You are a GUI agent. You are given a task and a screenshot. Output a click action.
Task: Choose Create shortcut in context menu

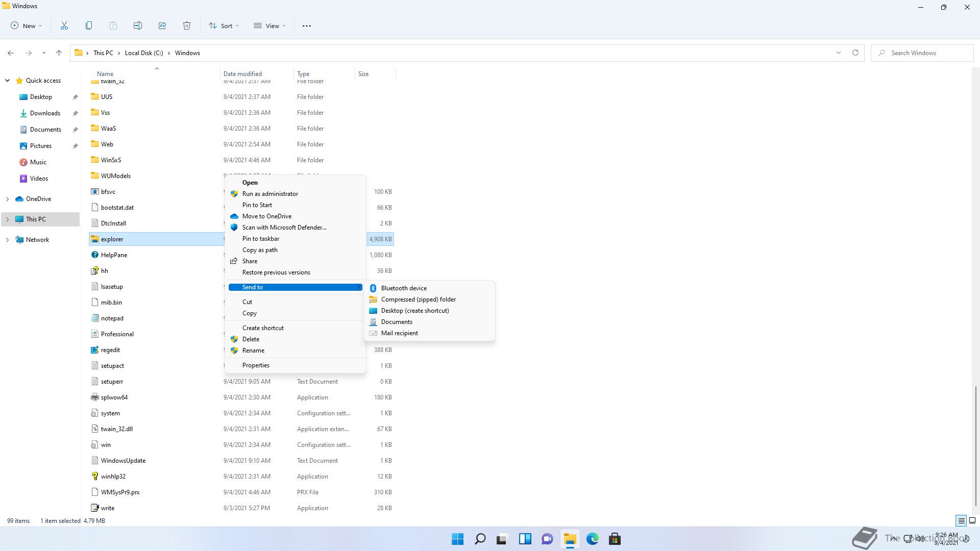(295, 328)
